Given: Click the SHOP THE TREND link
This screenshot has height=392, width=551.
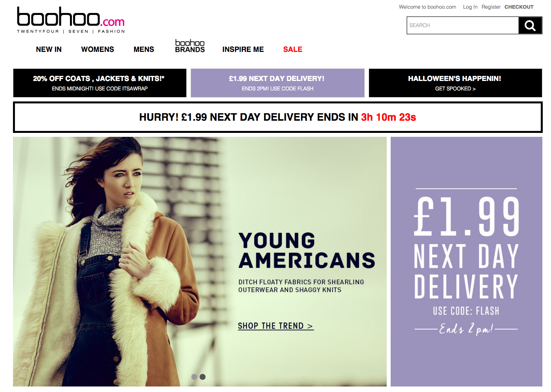Looking at the screenshot, I should coord(275,326).
